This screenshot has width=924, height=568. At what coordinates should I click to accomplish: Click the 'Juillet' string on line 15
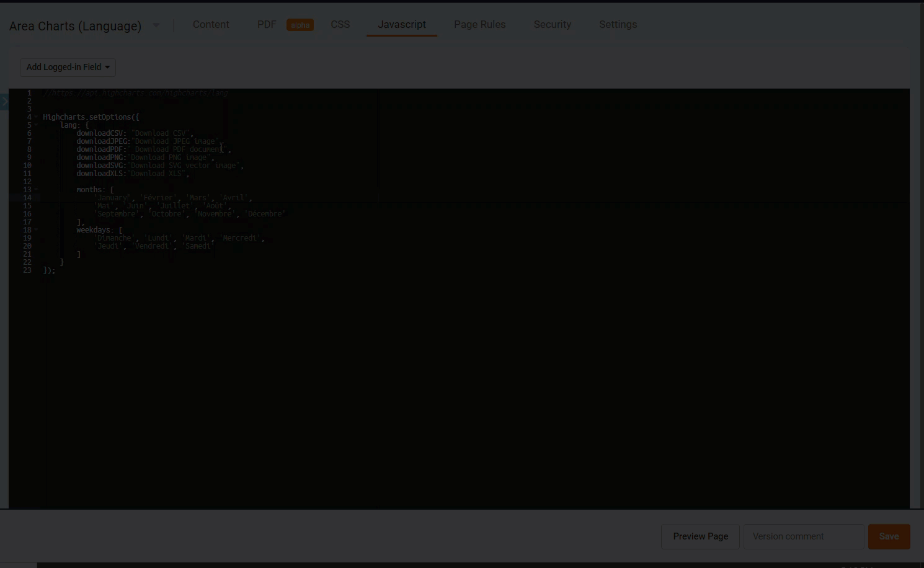coord(175,206)
